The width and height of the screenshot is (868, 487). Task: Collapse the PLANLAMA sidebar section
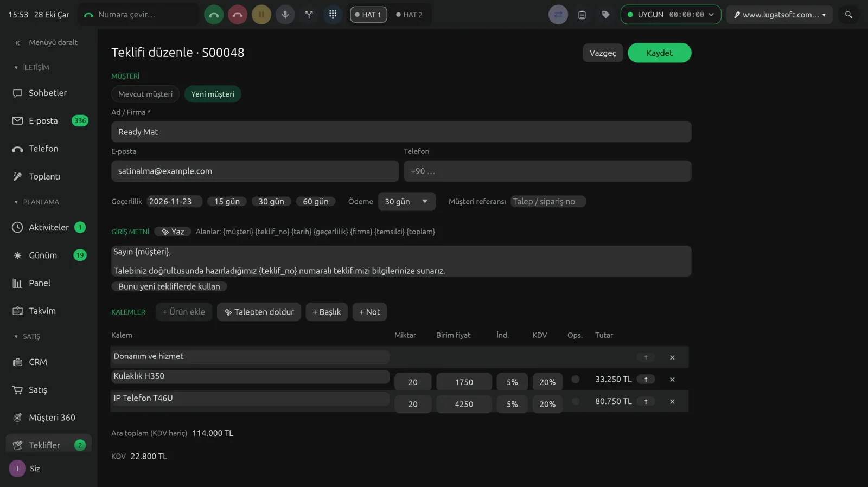(37, 202)
